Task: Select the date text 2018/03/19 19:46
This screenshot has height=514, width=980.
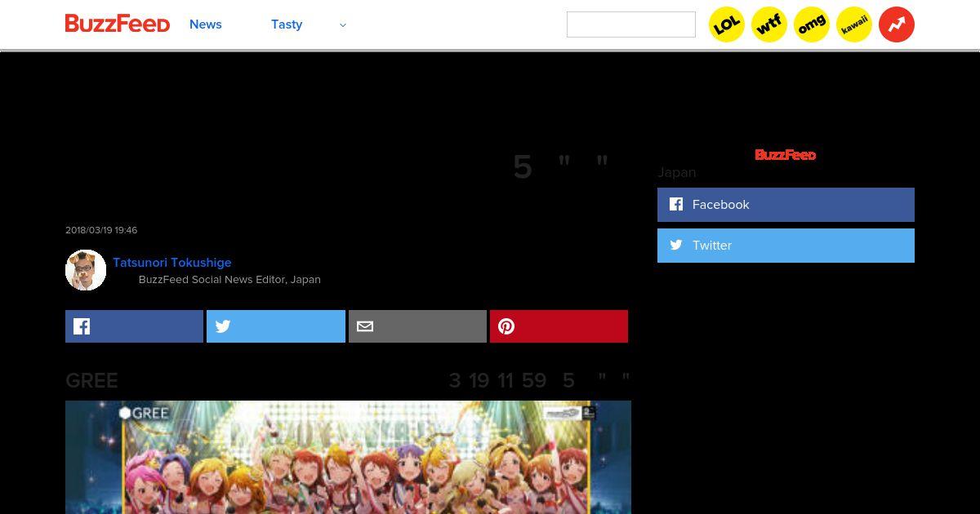Action: [101, 230]
